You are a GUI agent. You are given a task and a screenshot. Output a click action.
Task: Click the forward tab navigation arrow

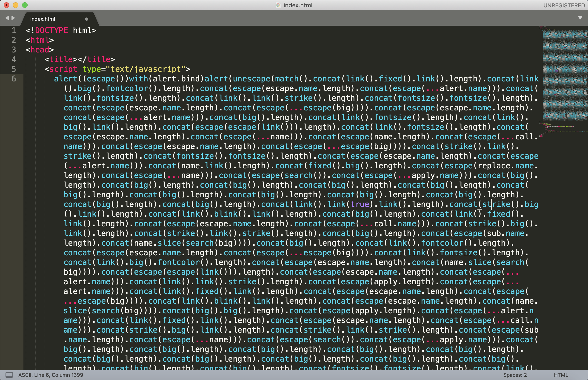point(13,18)
